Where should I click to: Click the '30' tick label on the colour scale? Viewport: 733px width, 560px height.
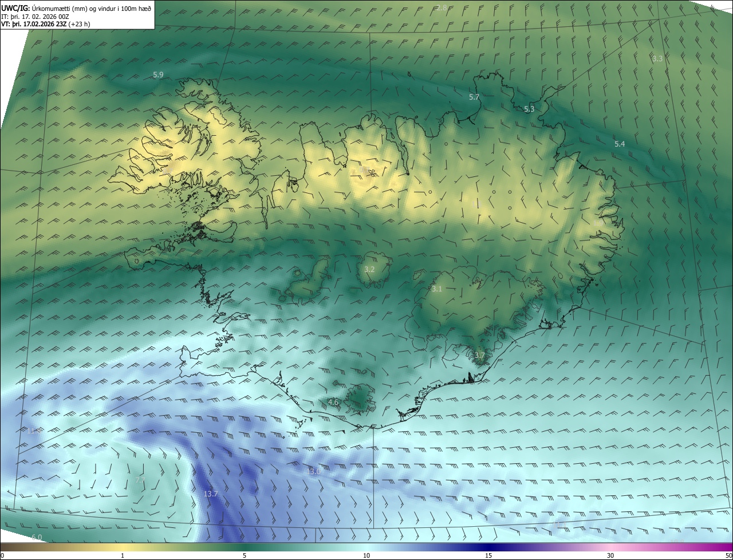[610, 556]
